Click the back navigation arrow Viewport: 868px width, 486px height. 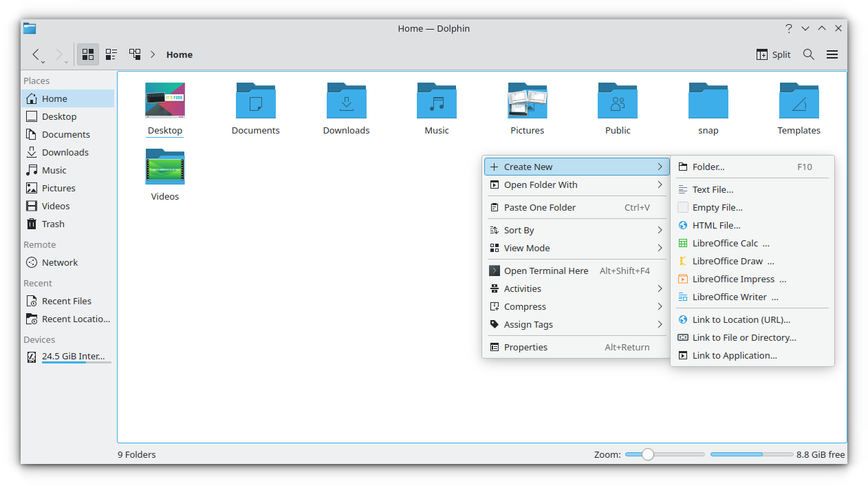pyautogui.click(x=36, y=54)
